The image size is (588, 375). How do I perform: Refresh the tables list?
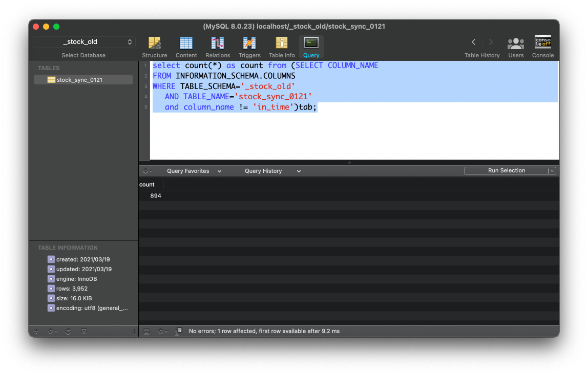coord(68,332)
